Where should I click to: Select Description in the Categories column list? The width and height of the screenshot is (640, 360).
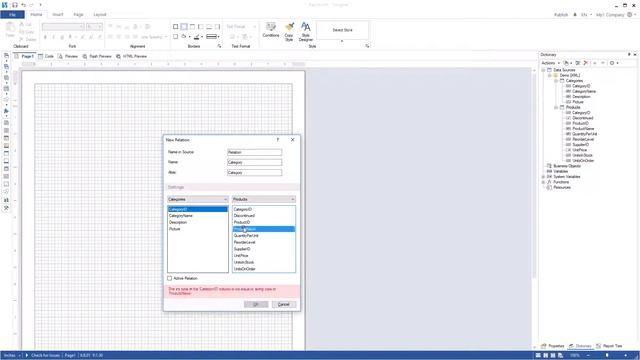pyautogui.click(x=198, y=222)
